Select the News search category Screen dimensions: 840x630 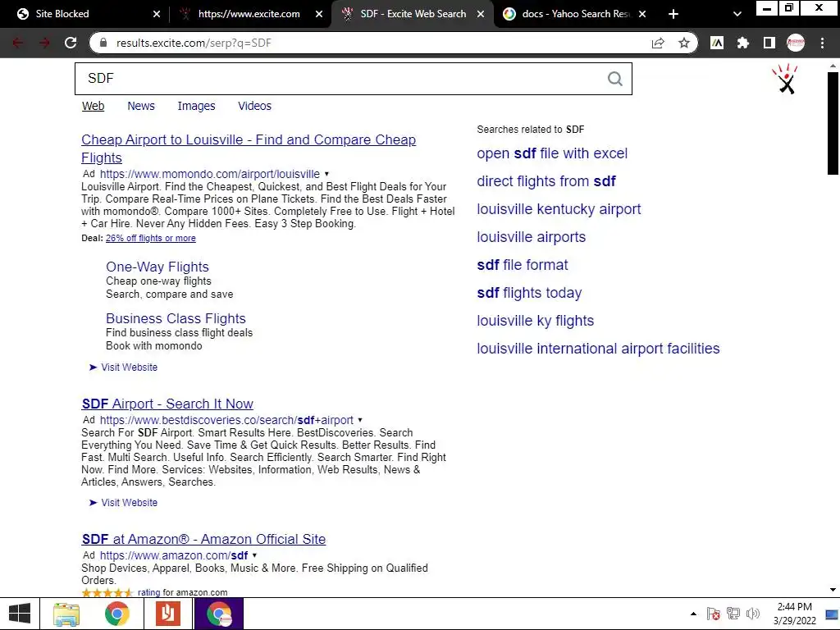coord(141,106)
